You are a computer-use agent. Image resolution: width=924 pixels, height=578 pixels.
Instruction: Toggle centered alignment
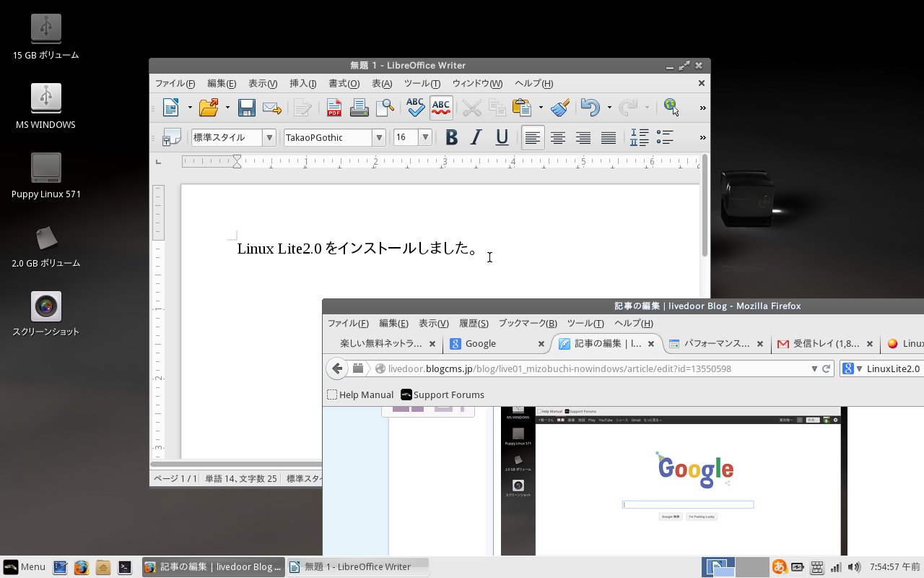[x=558, y=137]
